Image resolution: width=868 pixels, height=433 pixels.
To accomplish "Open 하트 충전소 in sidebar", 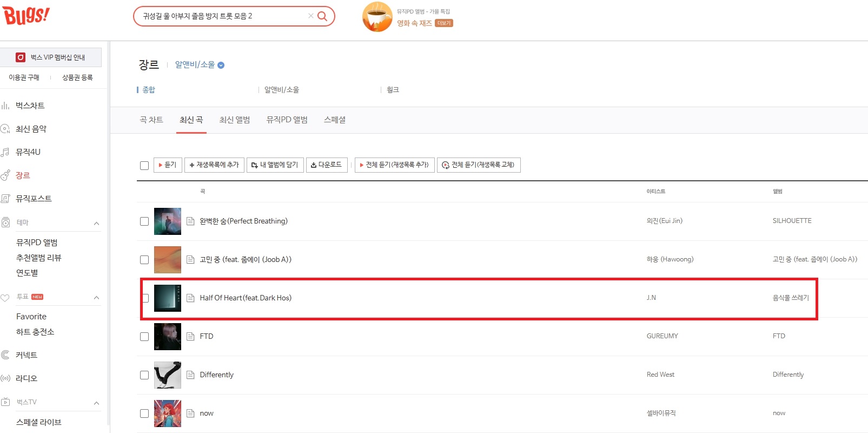I will (x=35, y=332).
